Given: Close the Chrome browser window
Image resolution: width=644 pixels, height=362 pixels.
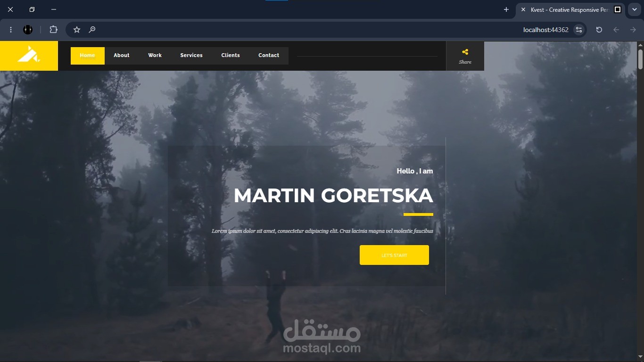Looking at the screenshot, I should coord(10,9).
